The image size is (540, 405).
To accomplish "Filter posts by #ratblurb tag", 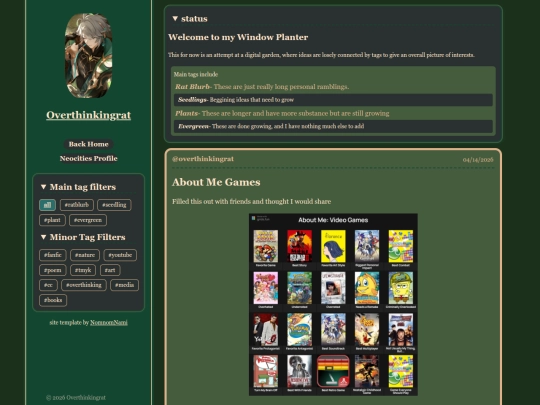I will click(x=77, y=205).
